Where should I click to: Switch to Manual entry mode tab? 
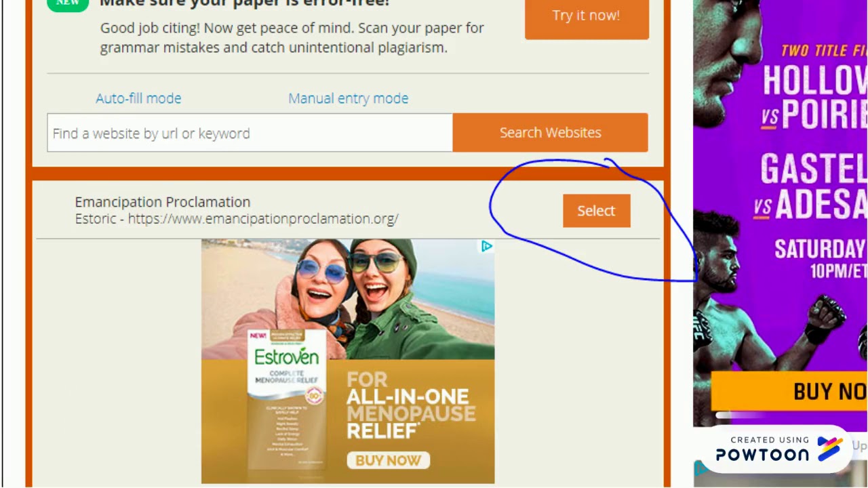click(348, 98)
